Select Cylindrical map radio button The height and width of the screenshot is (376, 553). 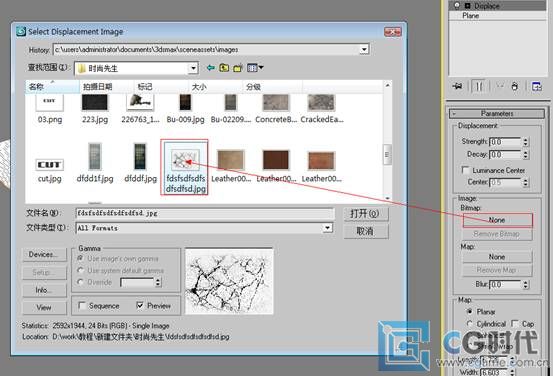(469, 323)
